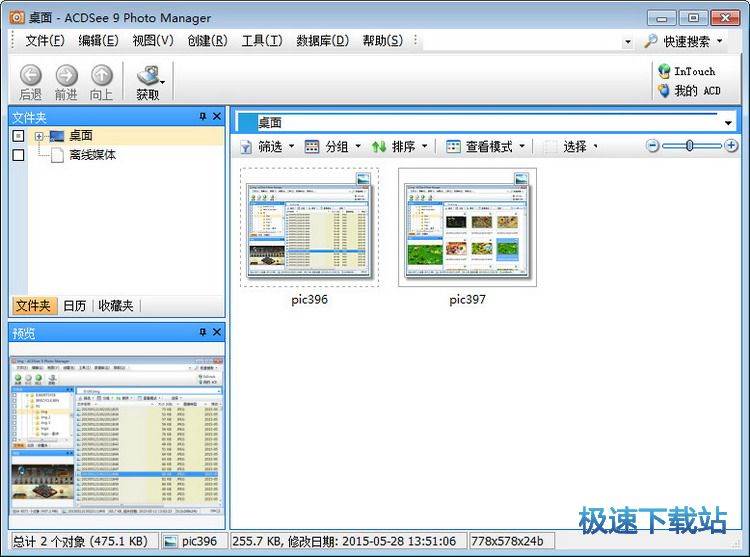Click the zoom-in plus icon for thumbnails
Viewport: 750px width, 557px height.
click(731, 146)
